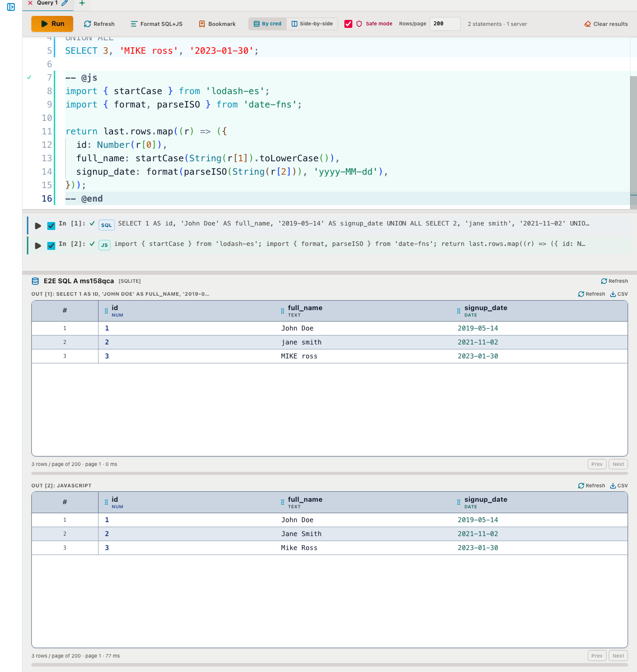This screenshot has height=672, width=637.
Task: Expand the In [1] statement row
Action: coord(38,226)
